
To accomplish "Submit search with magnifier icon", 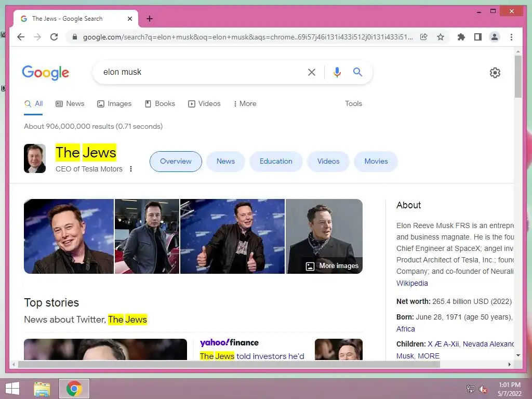I will pos(357,72).
